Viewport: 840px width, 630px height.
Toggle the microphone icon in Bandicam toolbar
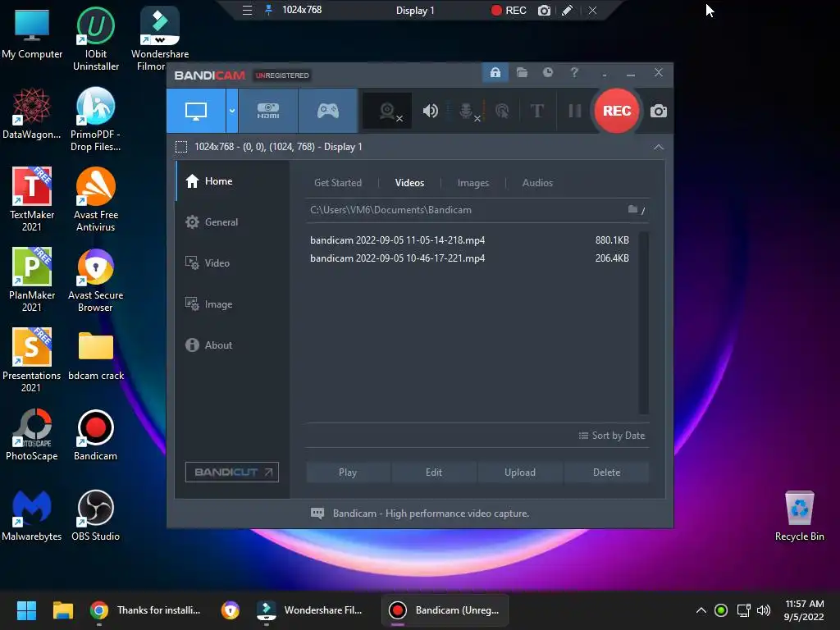pos(467,111)
